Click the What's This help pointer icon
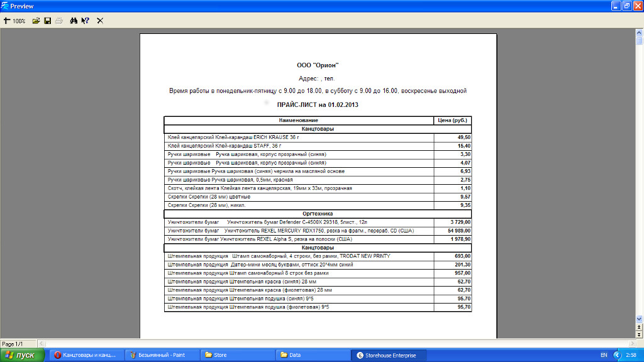 pos(85,21)
